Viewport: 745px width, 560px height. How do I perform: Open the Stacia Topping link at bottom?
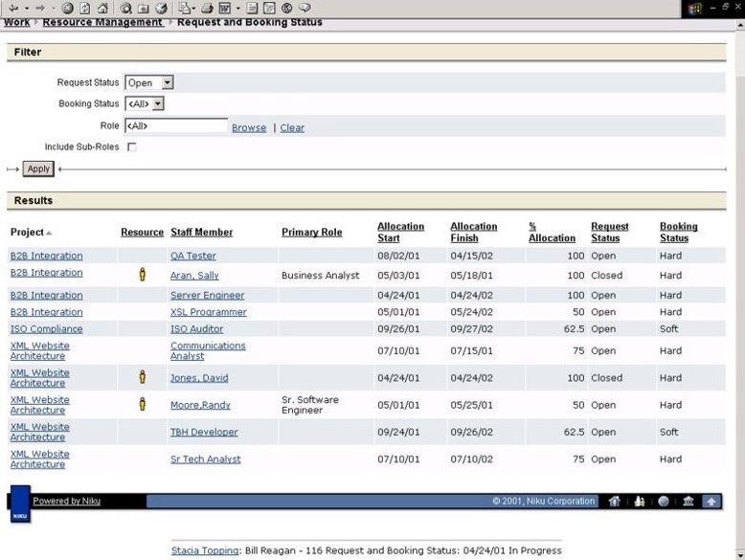coord(205,550)
